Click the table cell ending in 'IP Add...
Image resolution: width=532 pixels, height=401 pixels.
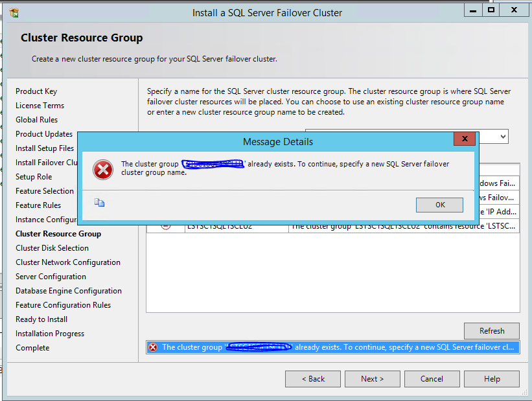[x=498, y=212]
